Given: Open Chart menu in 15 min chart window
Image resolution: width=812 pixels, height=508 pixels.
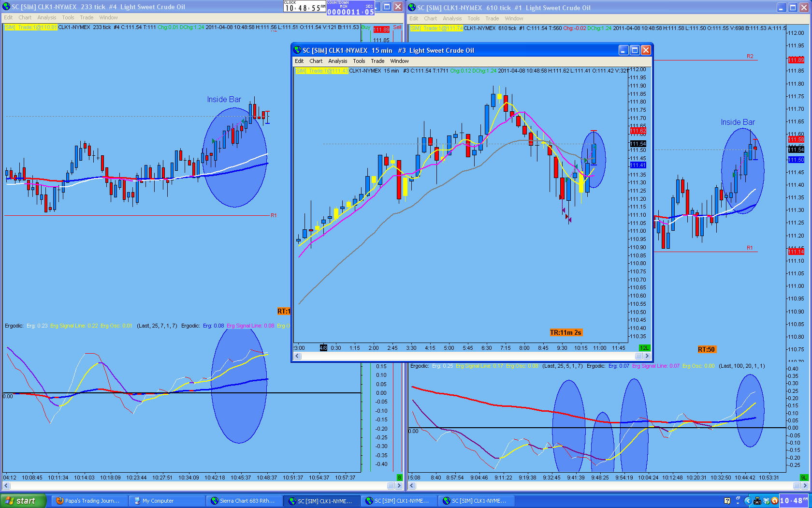Looking at the screenshot, I should coord(316,61).
